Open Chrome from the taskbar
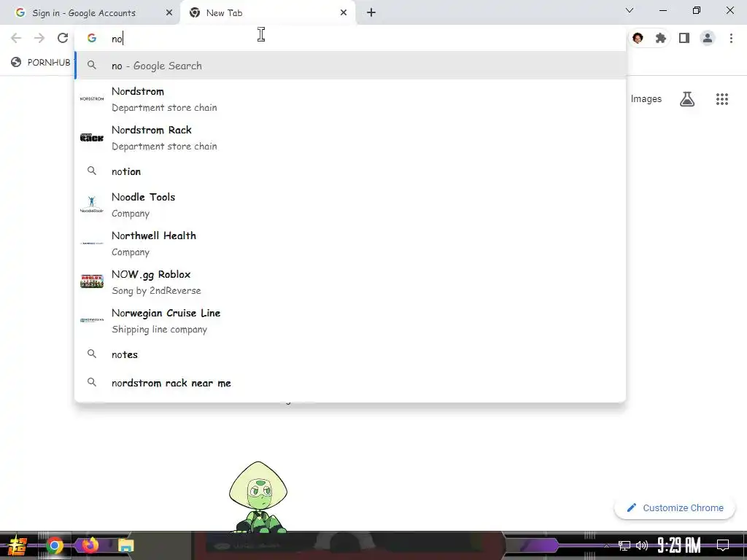 point(54,545)
